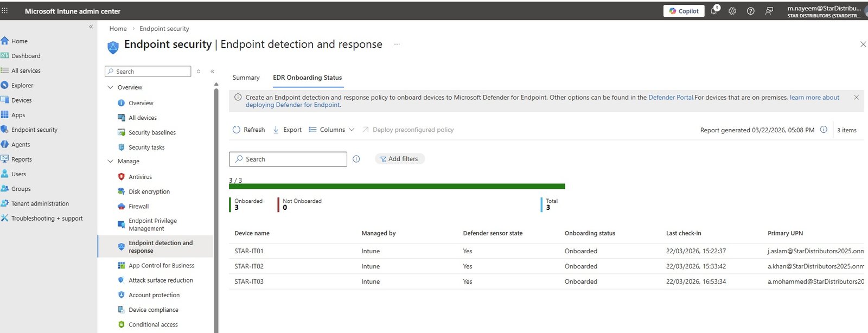Open the ellipsis menu beside the page title
The image size is (868, 333).
click(x=397, y=44)
